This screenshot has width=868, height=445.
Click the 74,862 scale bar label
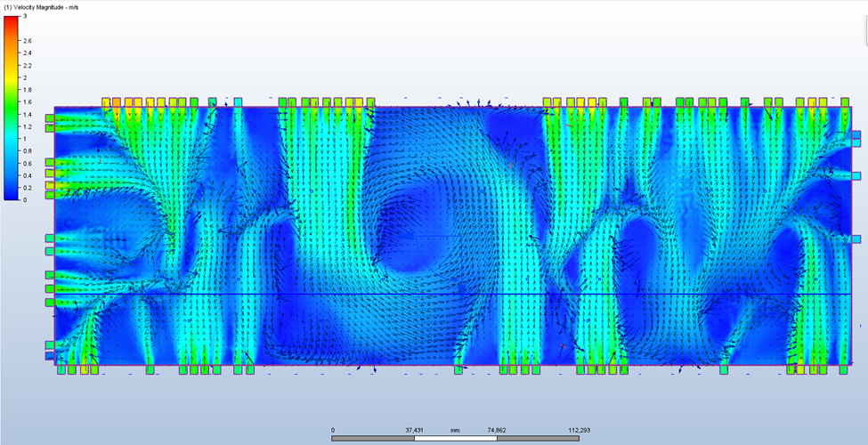point(497,429)
